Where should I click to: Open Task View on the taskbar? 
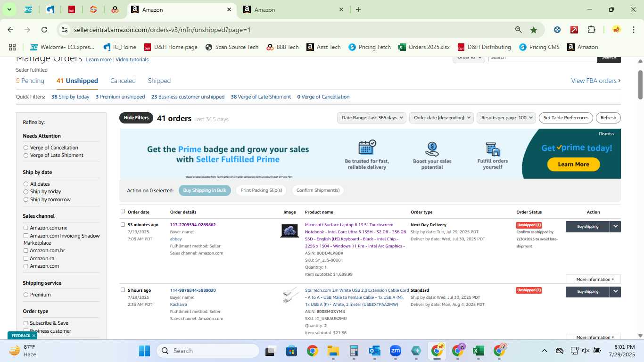point(270,351)
